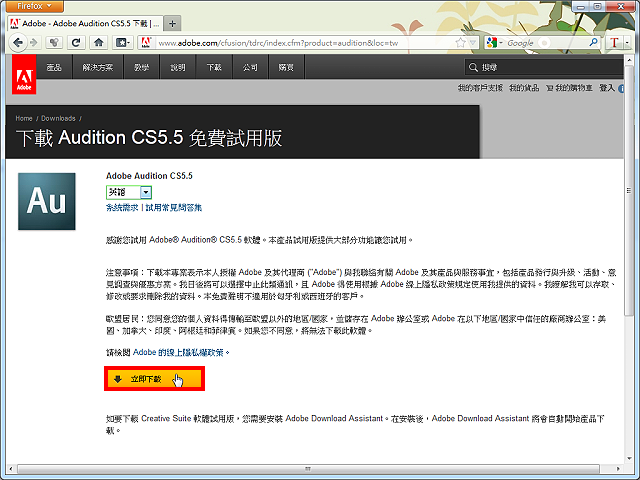Click the site search magnifier icon
Screen dimensions: 640x480
(x=473, y=67)
